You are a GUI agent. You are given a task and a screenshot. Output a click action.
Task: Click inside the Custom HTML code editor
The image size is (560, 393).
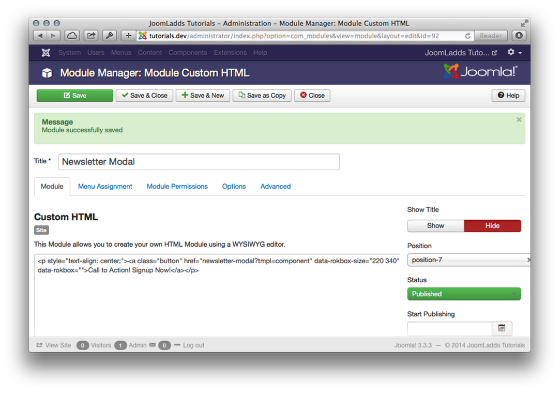[217, 295]
